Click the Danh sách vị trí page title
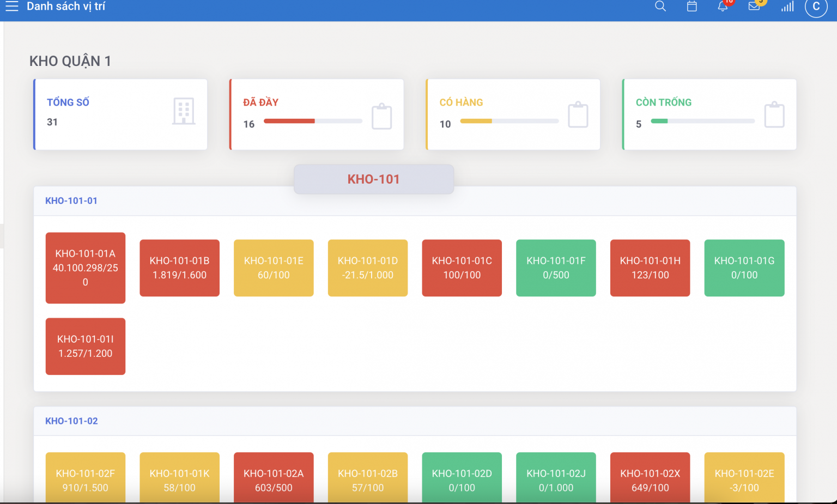 66,6
